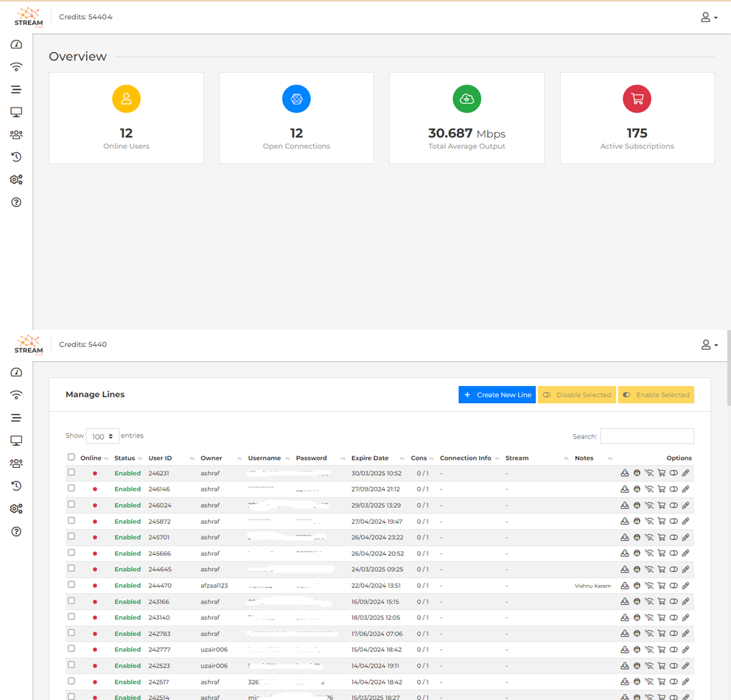Click wifi lines icon in Overview sidebar
The width and height of the screenshot is (731, 700).
[16, 67]
